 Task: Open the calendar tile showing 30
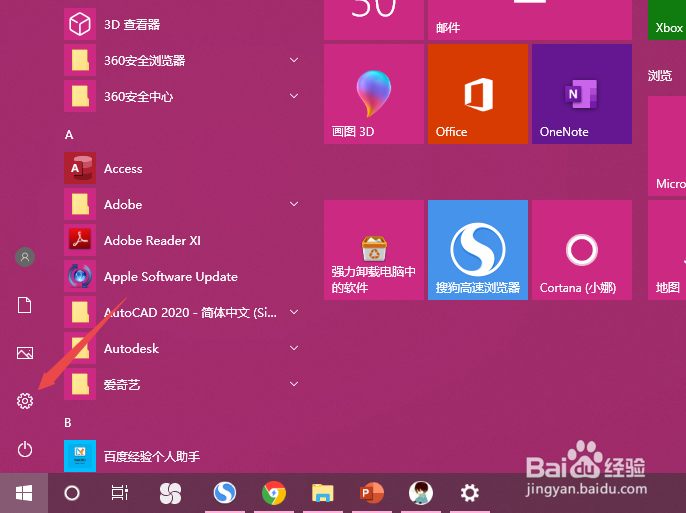[374, 20]
